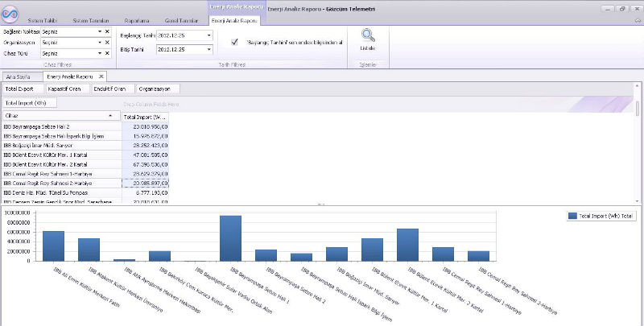Image resolution: width=644 pixels, height=326 pixels.
Task: Click the Total Import legend color swatch
Action: [x=572, y=216]
